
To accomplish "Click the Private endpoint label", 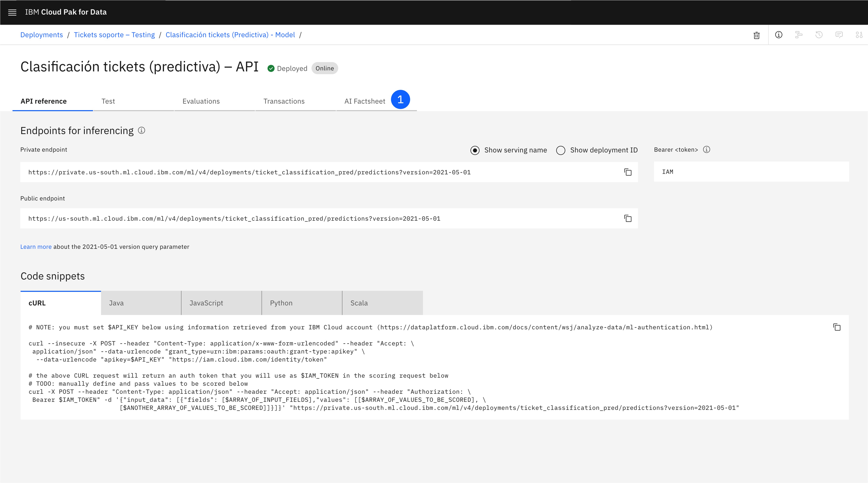I will click(43, 150).
